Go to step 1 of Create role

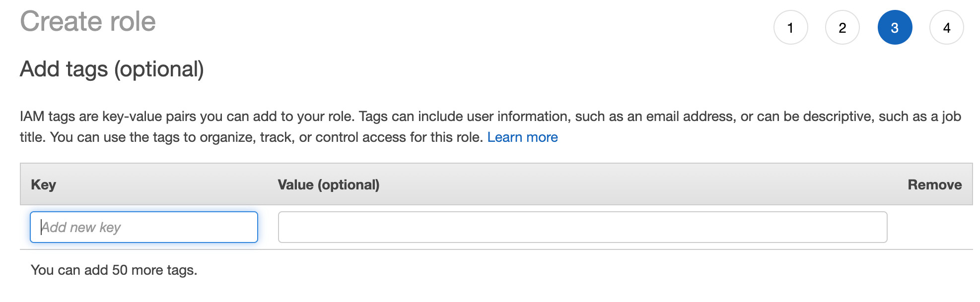(x=790, y=27)
